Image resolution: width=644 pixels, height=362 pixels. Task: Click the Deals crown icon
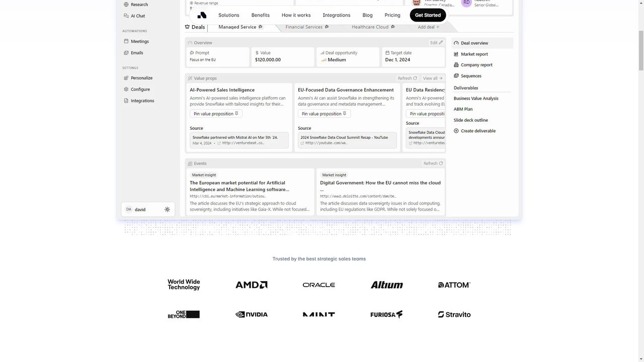[x=187, y=27]
